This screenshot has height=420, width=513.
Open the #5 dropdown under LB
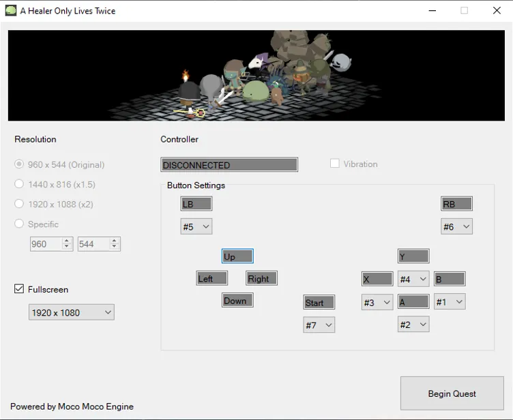point(196,226)
